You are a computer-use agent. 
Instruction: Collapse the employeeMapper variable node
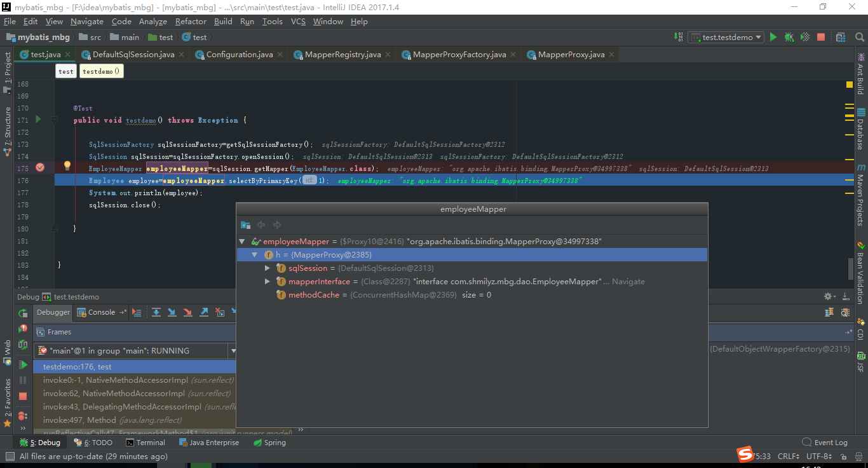click(242, 241)
